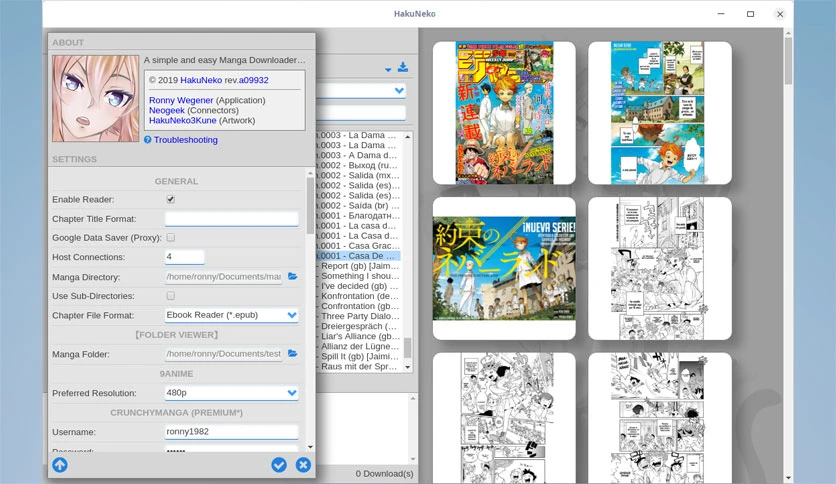Discard settings with the blue X button
The image size is (836, 484).
point(303,465)
